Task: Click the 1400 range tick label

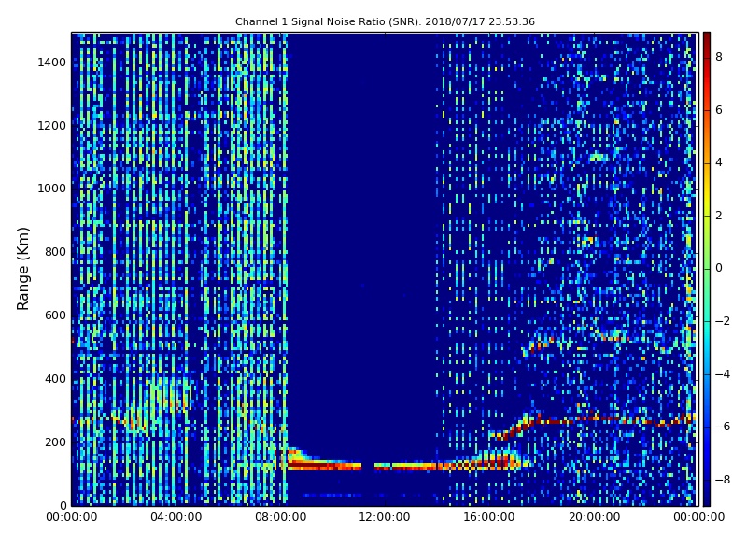Action: (52, 63)
